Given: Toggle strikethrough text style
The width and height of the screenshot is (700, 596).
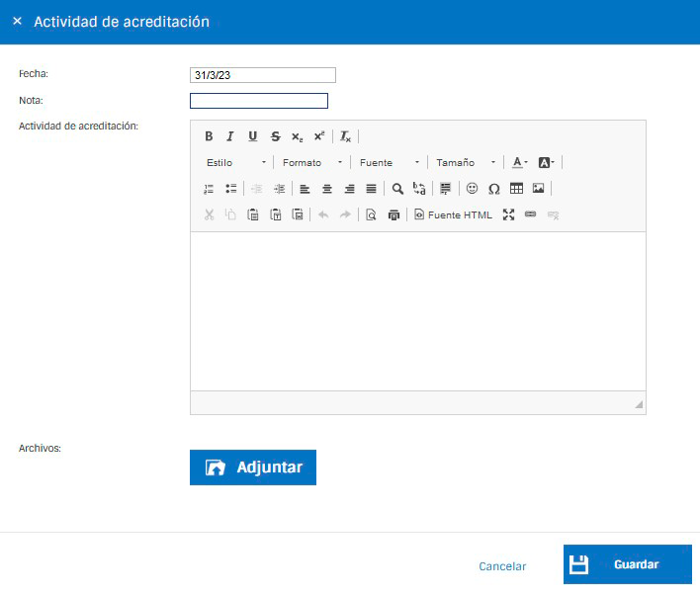Looking at the screenshot, I should (276, 136).
